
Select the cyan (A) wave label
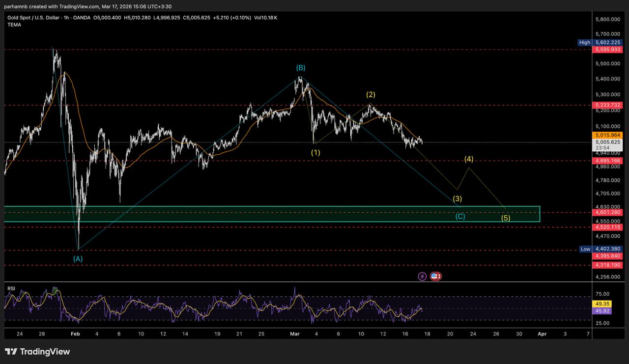click(78, 258)
